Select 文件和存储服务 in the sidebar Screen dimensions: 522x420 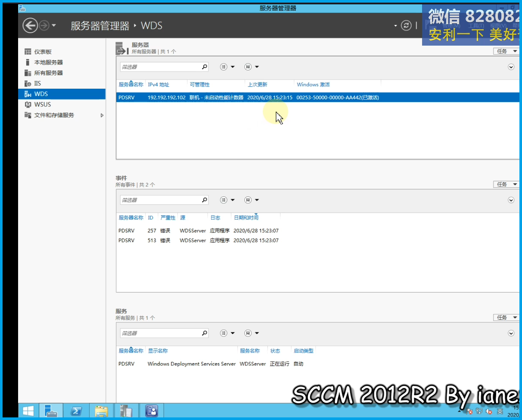(54, 115)
